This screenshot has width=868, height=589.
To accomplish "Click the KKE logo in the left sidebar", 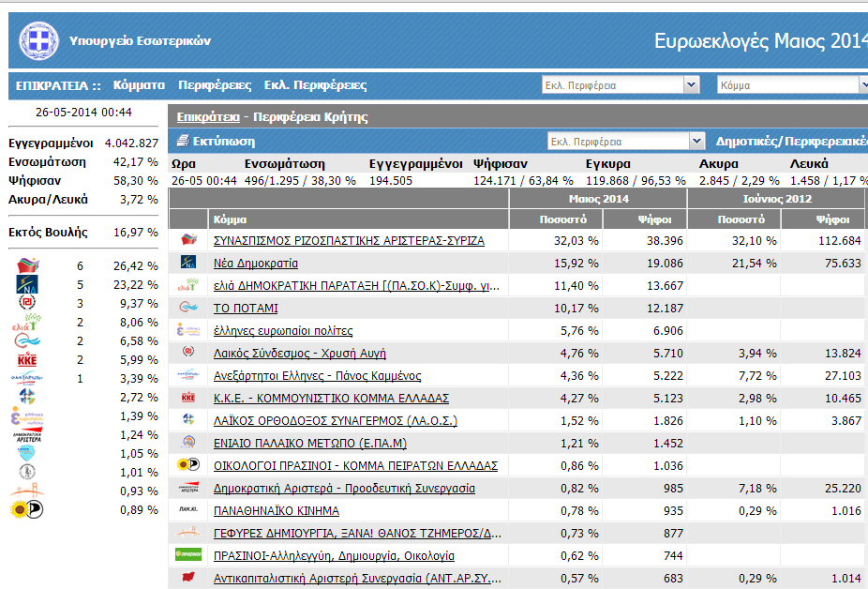I will point(27,359).
